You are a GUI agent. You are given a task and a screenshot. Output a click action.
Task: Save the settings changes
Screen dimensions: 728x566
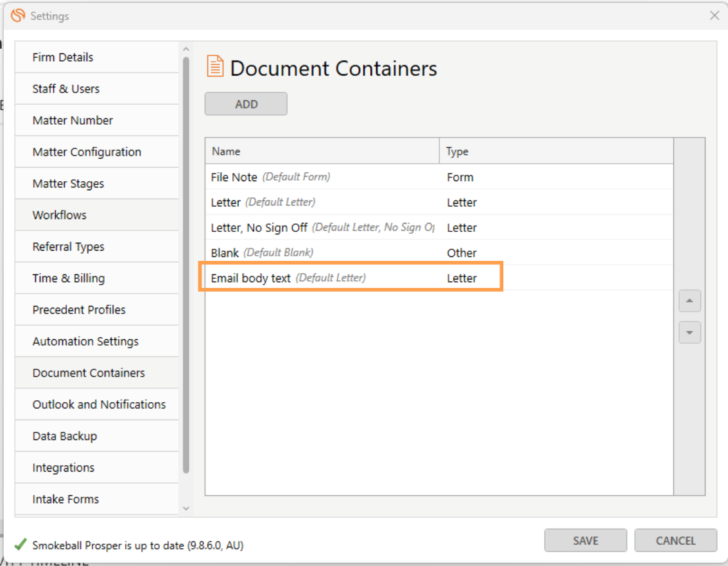[x=585, y=540]
